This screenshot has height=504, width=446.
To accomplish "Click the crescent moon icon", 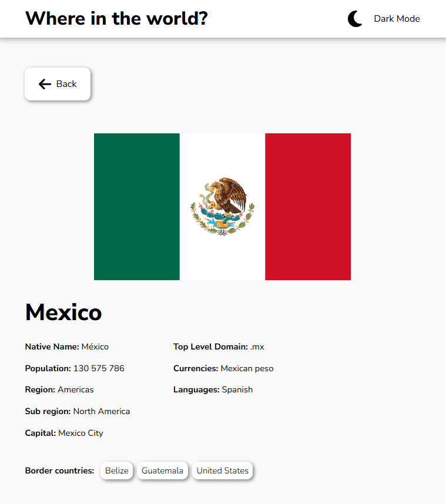I will pyautogui.click(x=355, y=19).
